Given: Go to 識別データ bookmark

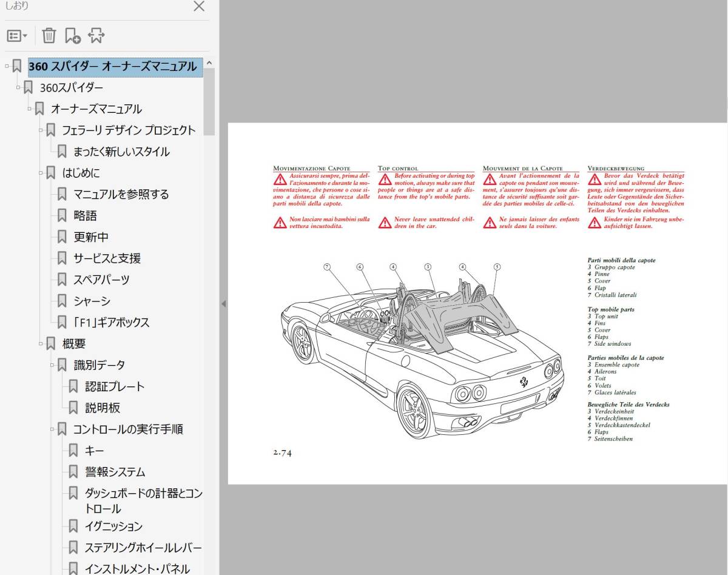Looking at the screenshot, I should (x=99, y=365).
